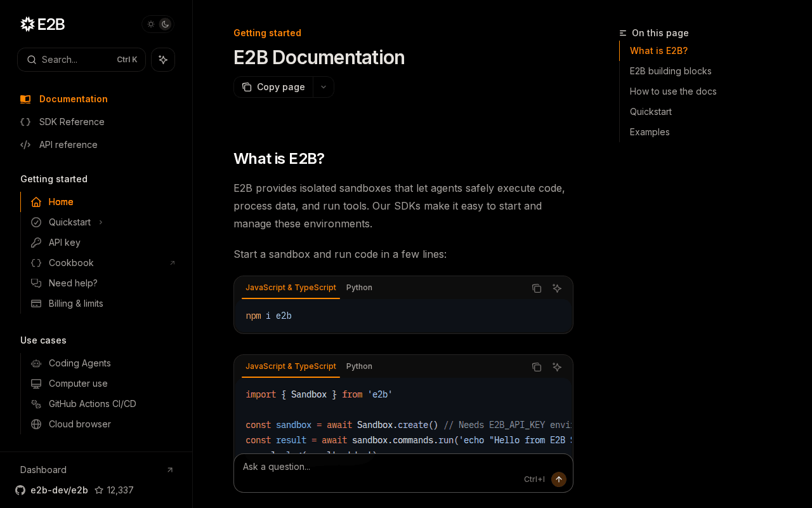Jump to E2B building blocks section
This screenshot has width=812, height=508.
(x=671, y=71)
